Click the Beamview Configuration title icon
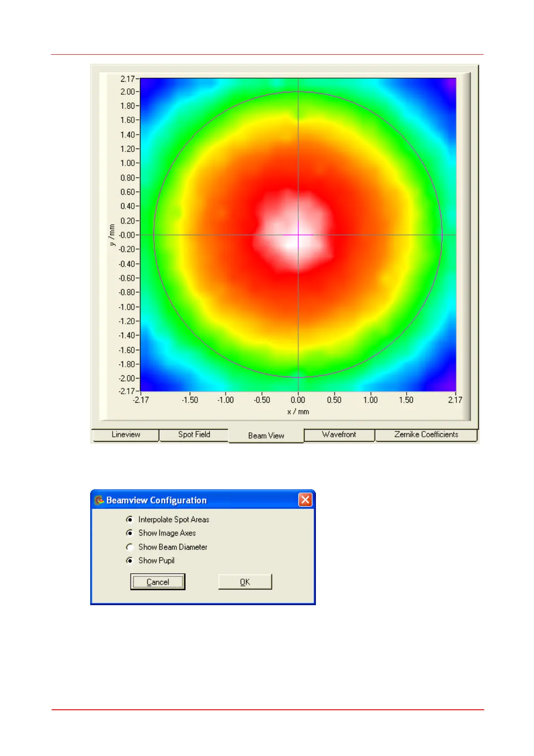 point(99,500)
